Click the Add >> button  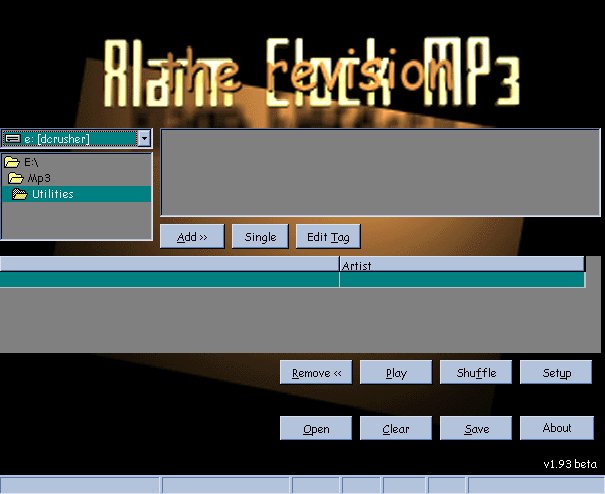(192, 237)
